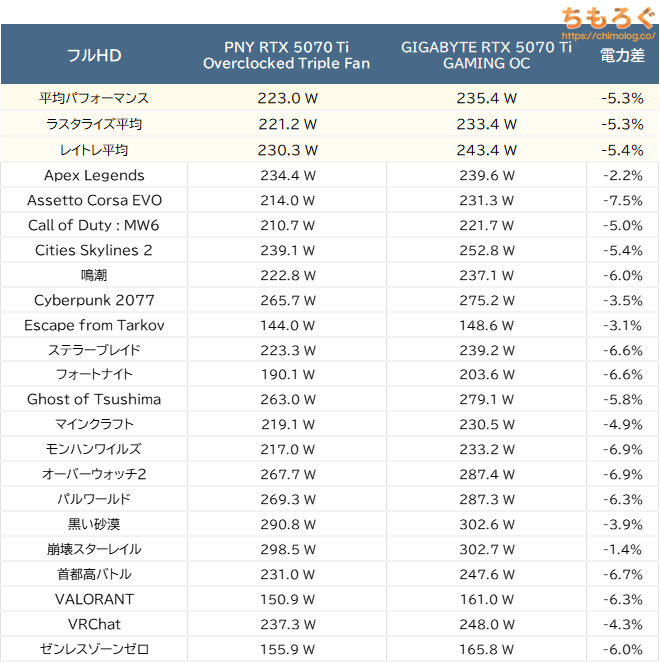
Task: Click the -3.9% power difference
Action: pos(622,523)
